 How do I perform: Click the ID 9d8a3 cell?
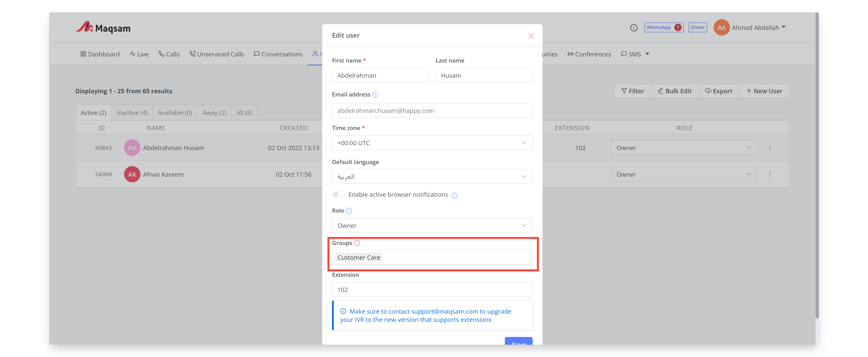(x=103, y=148)
